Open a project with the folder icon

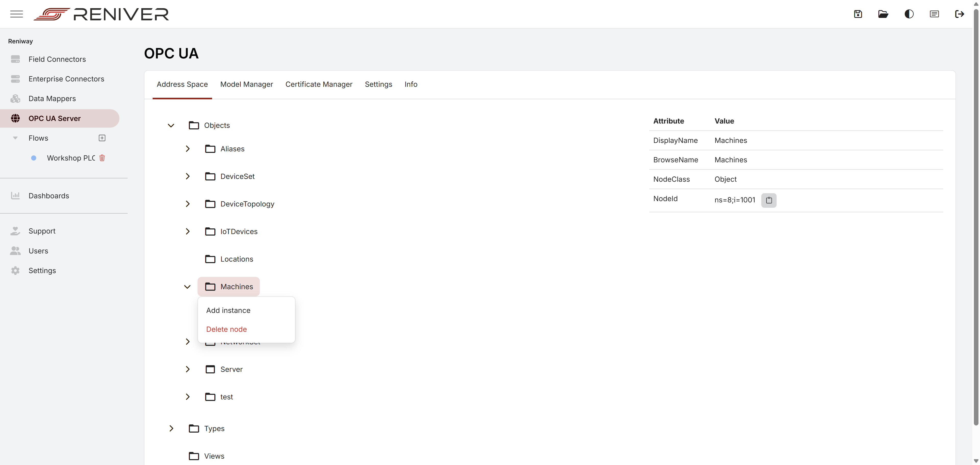click(883, 14)
